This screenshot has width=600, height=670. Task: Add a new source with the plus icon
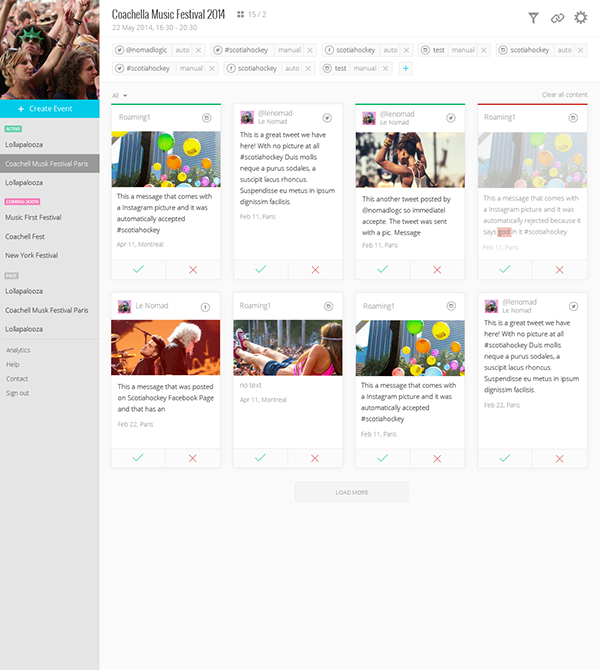406,68
